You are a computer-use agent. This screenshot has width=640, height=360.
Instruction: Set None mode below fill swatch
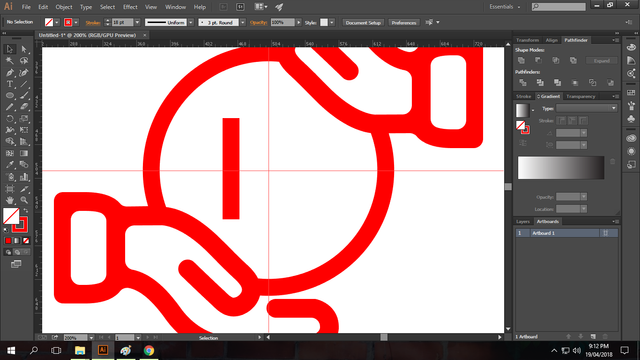point(26,241)
